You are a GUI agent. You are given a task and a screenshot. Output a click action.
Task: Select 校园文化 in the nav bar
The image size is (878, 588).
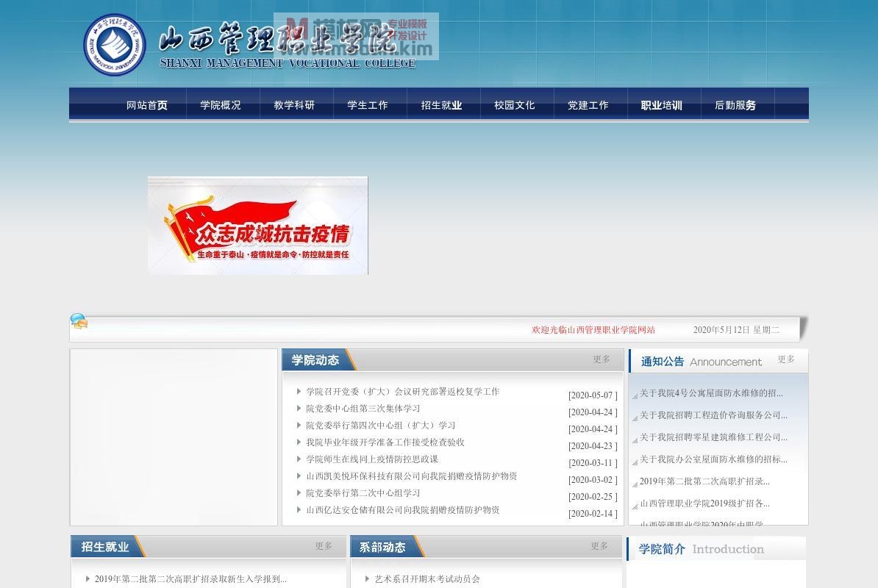tap(515, 105)
